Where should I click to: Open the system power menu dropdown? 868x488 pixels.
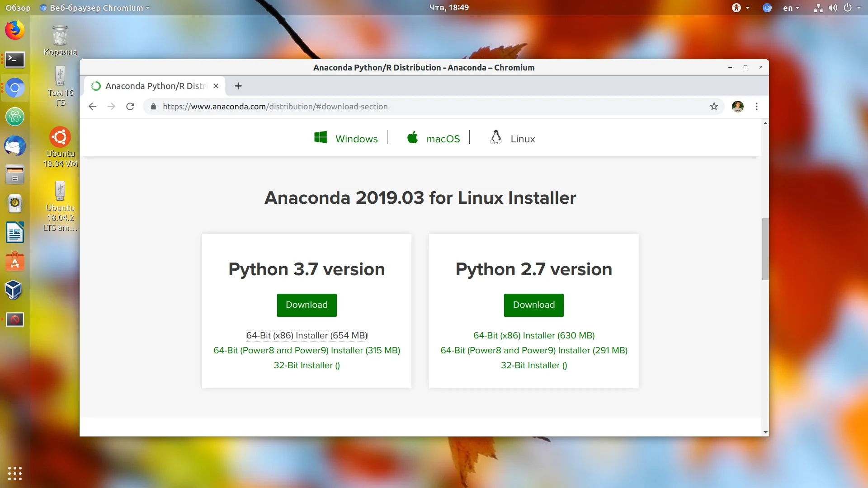pyautogui.click(x=852, y=8)
